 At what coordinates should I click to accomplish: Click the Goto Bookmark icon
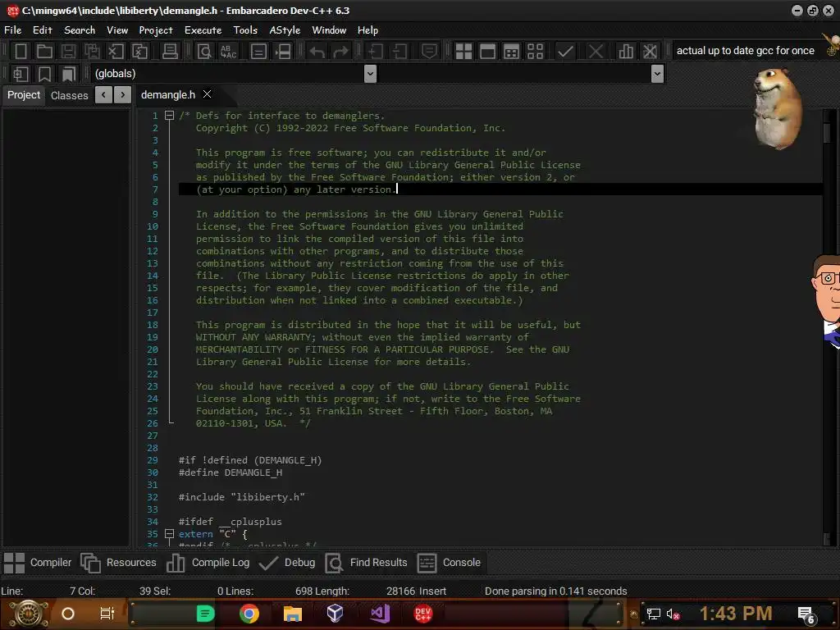[69, 73]
